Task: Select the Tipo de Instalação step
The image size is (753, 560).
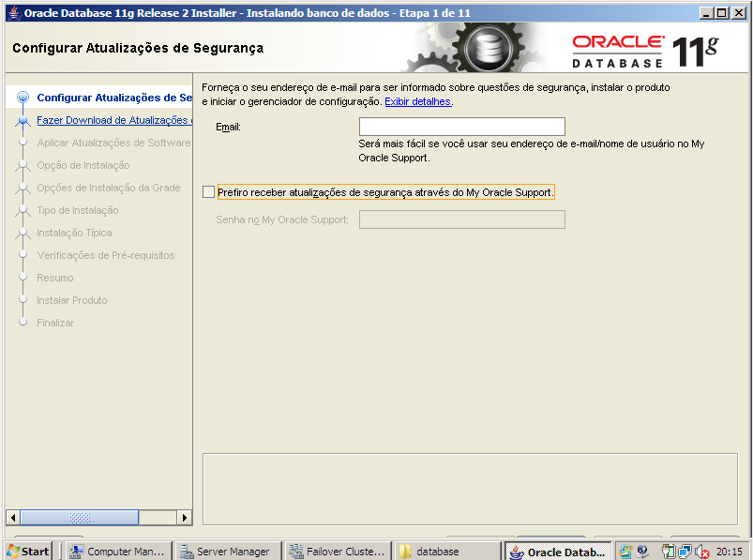Action: click(78, 210)
